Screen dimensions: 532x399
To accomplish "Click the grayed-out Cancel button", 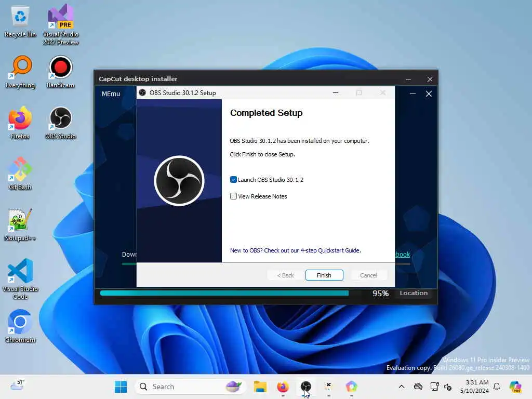I will [x=368, y=275].
